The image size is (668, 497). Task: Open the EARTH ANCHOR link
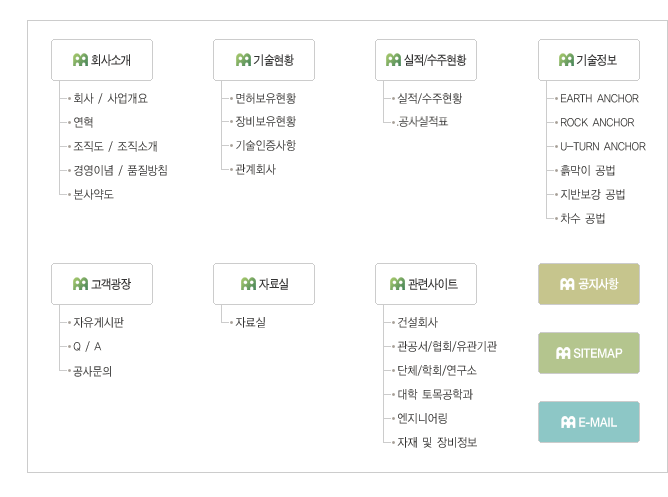pos(599,99)
